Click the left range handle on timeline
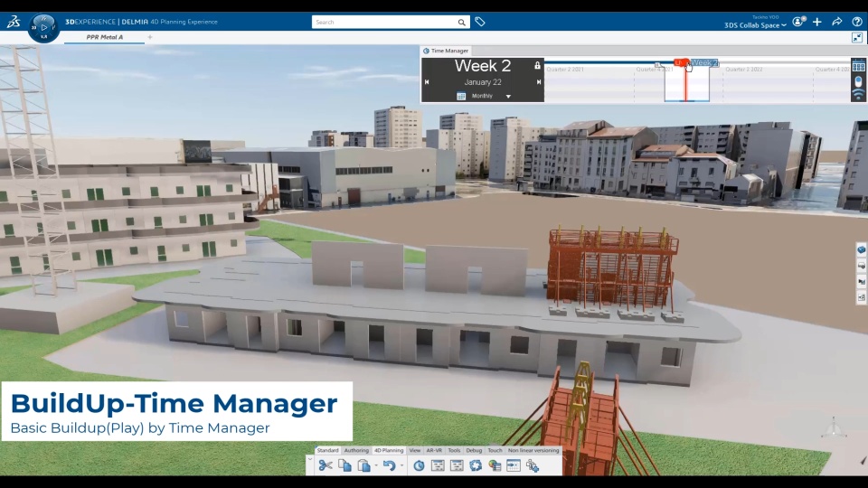The width and height of the screenshot is (868, 488). tap(658, 65)
